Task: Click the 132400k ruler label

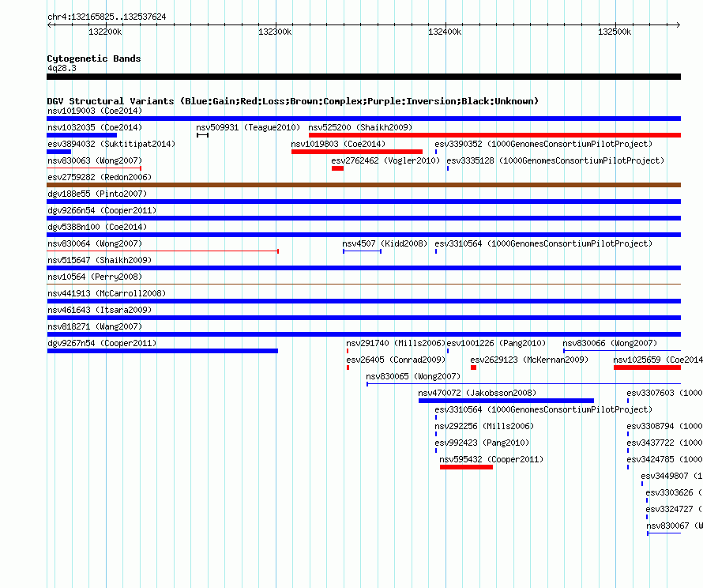Action: tap(445, 32)
